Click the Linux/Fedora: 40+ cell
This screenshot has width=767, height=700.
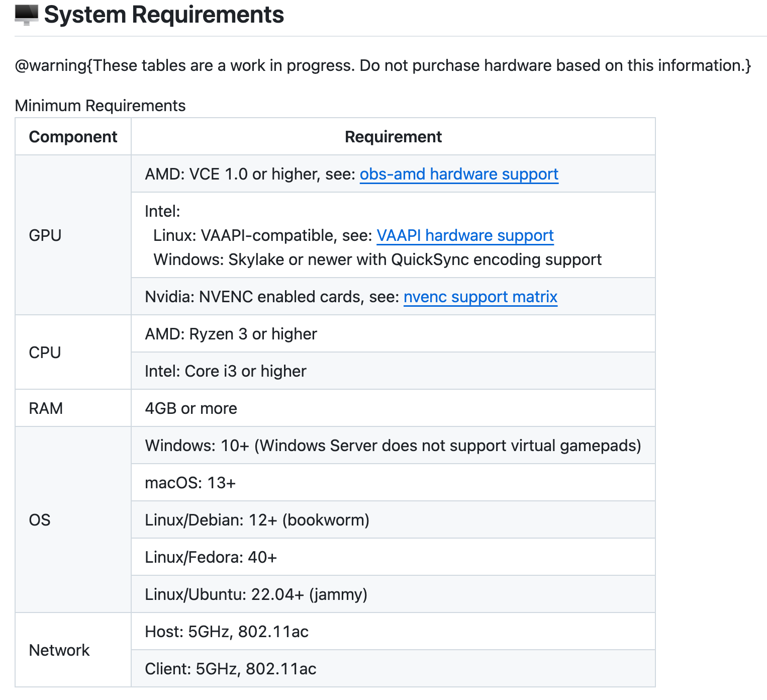pos(393,557)
